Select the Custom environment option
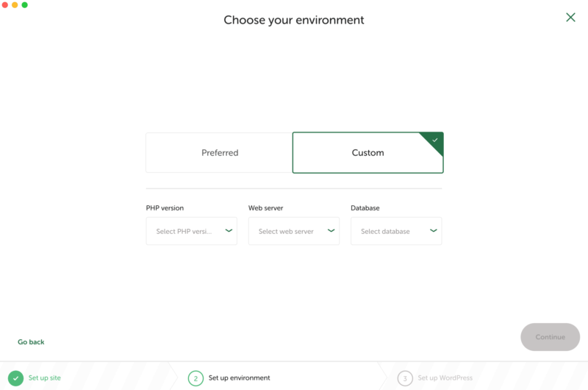 (x=368, y=153)
